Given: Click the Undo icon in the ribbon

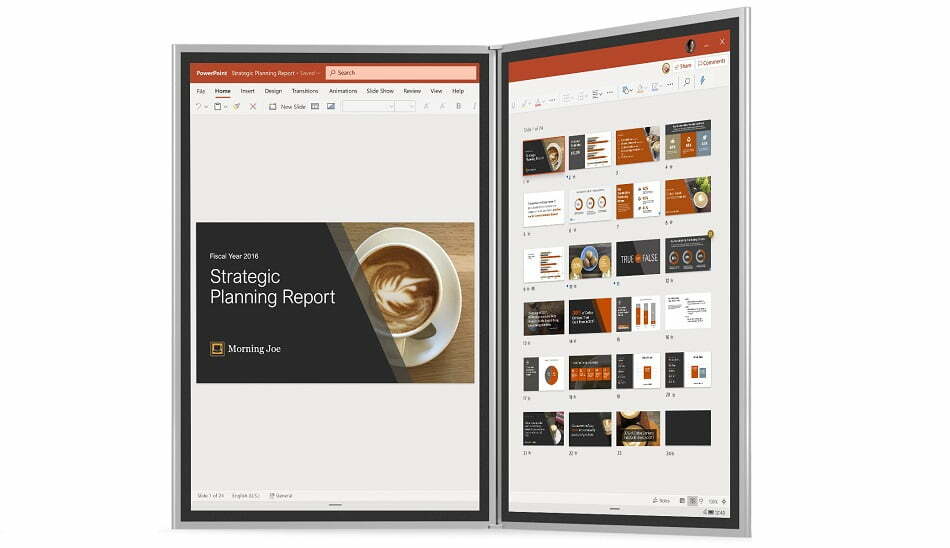Looking at the screenshot, I should pyautogui.click(x=198, y=106).
